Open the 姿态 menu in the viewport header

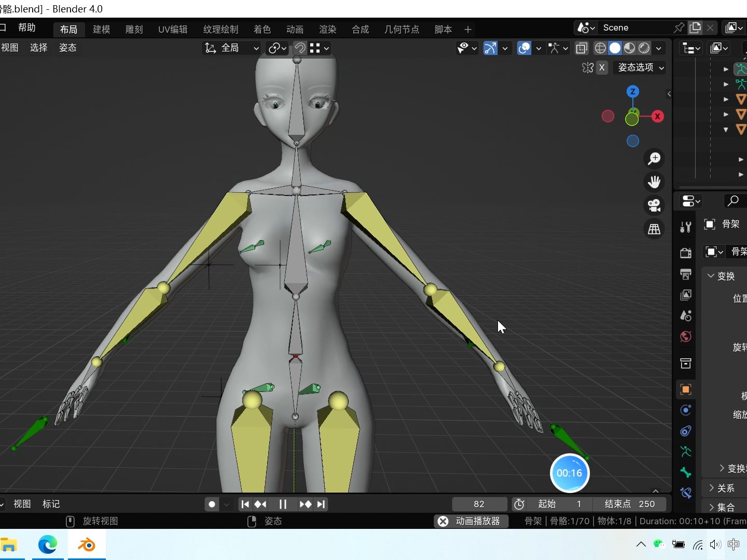[x=68, y=48]
